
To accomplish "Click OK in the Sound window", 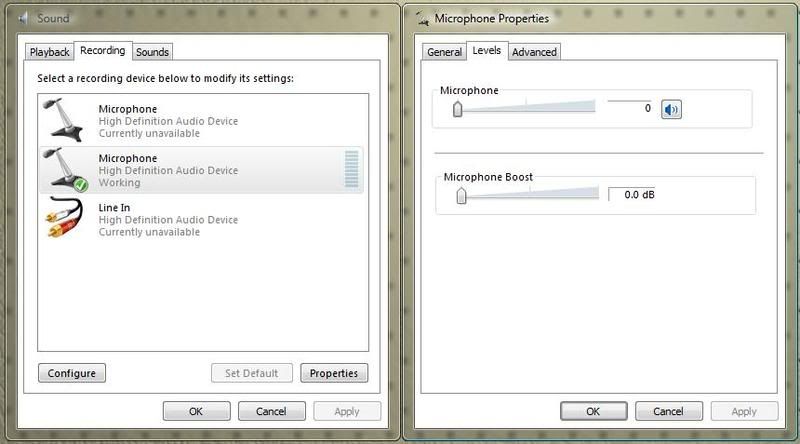I will (196, 411).
